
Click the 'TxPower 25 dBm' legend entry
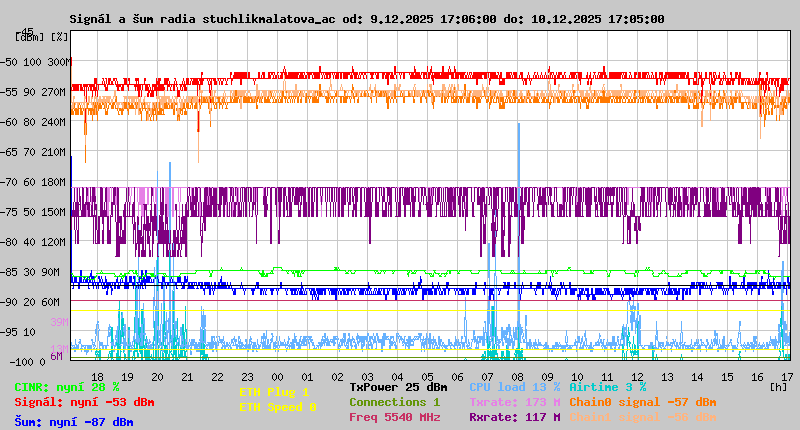[x=398, y=387]
